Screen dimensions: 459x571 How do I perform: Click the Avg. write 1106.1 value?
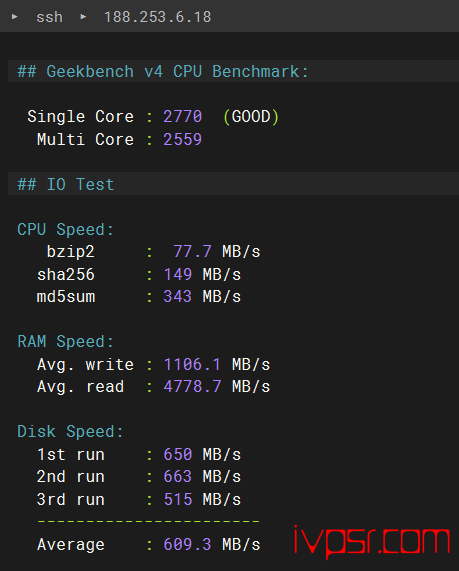click(192, 364)
